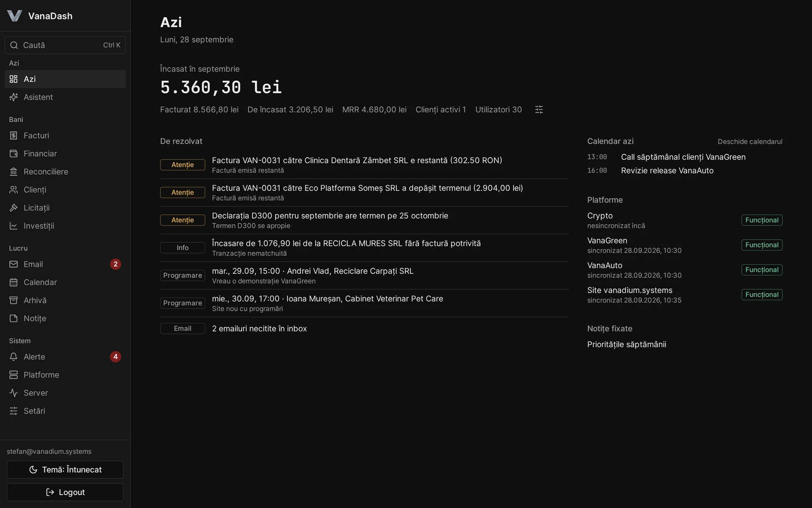Viewport: 812px width, 508px height.
Task: Open Clinica Dentară Zâmbet overdue invoice
Action: [x=364, y=165]
